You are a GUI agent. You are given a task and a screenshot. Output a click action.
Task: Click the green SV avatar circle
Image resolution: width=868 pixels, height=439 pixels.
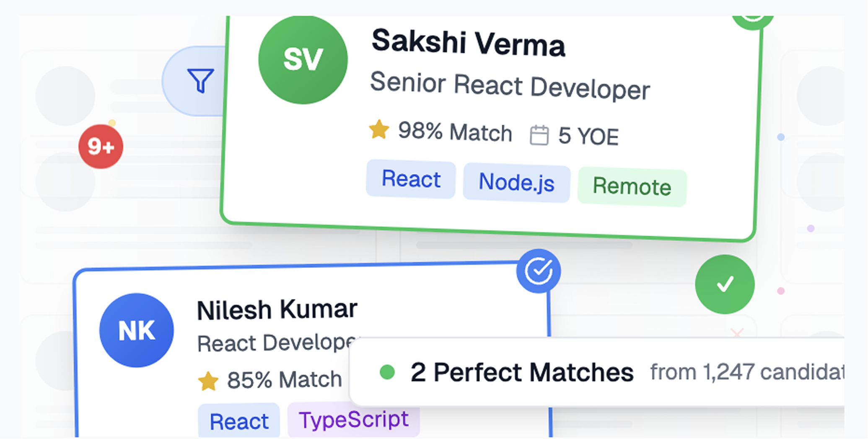pos(303,59)
